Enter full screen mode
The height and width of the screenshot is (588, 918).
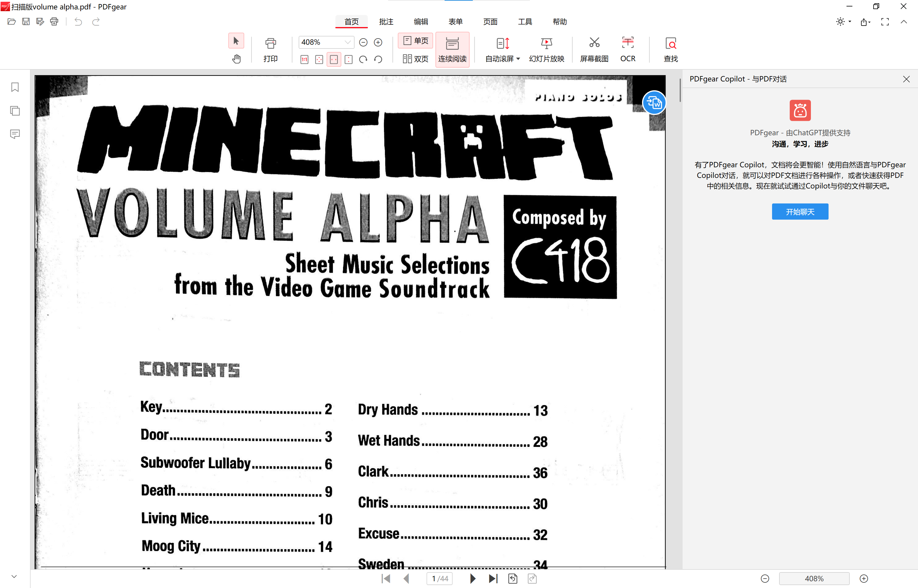coord(885,22)
